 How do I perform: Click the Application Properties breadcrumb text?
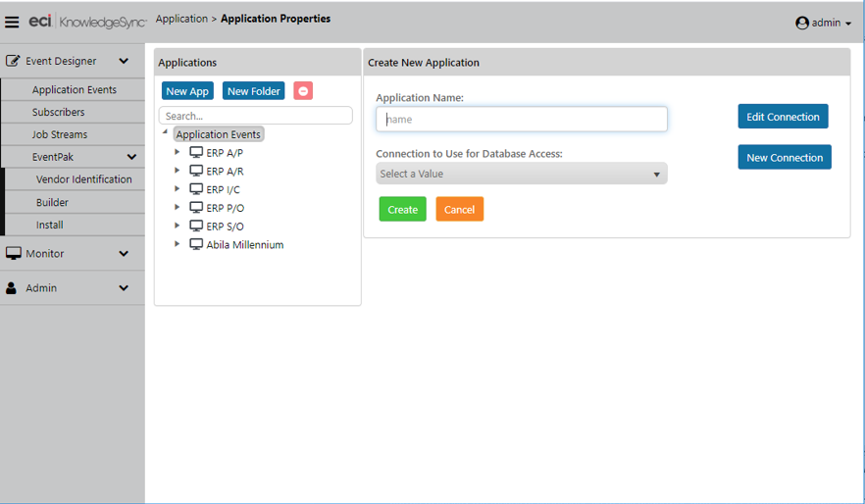[x=276, y=19]
